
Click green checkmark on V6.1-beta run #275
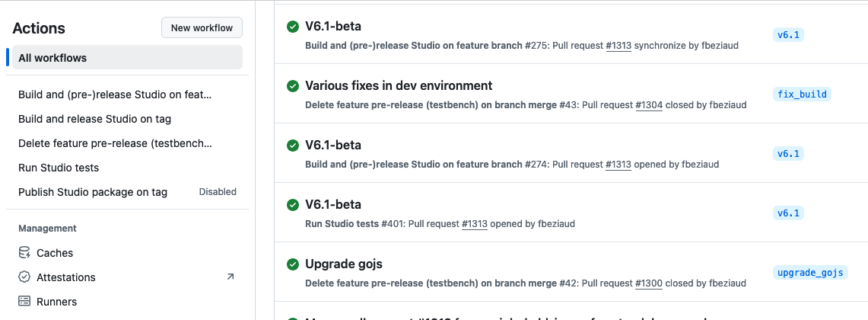[293, 27]
